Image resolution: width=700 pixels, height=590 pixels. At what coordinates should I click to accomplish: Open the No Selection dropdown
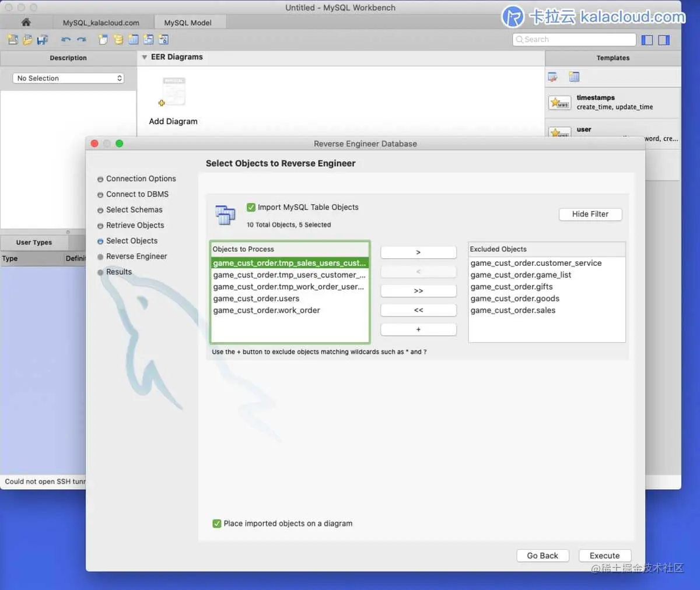(x=68, y=78)
